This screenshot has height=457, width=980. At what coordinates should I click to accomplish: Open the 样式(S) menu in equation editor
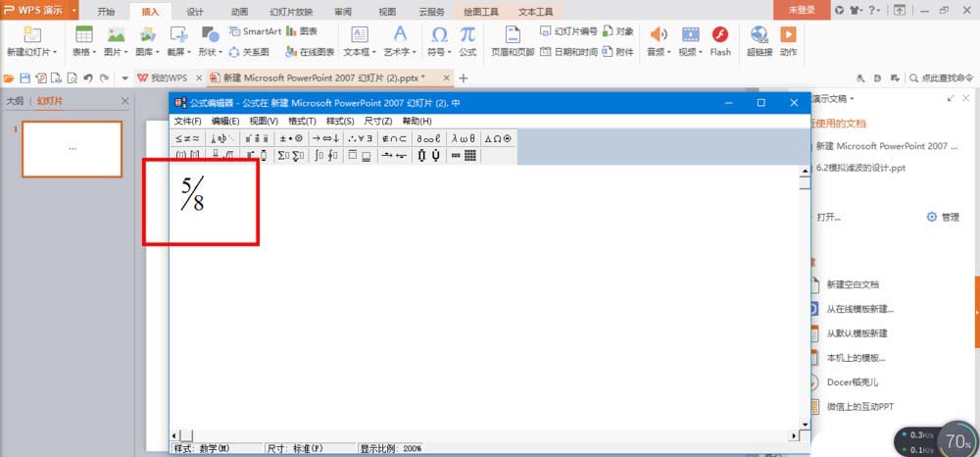point(340,122)
